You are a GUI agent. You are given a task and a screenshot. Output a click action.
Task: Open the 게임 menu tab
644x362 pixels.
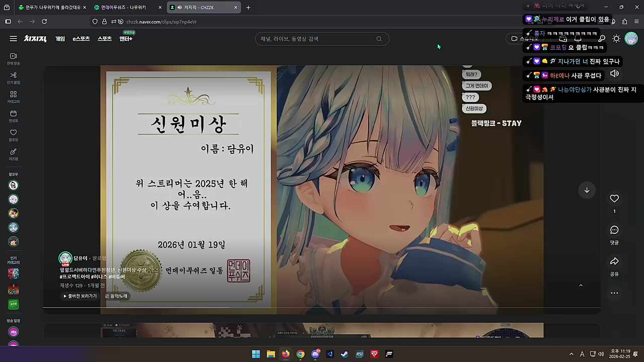60,39
